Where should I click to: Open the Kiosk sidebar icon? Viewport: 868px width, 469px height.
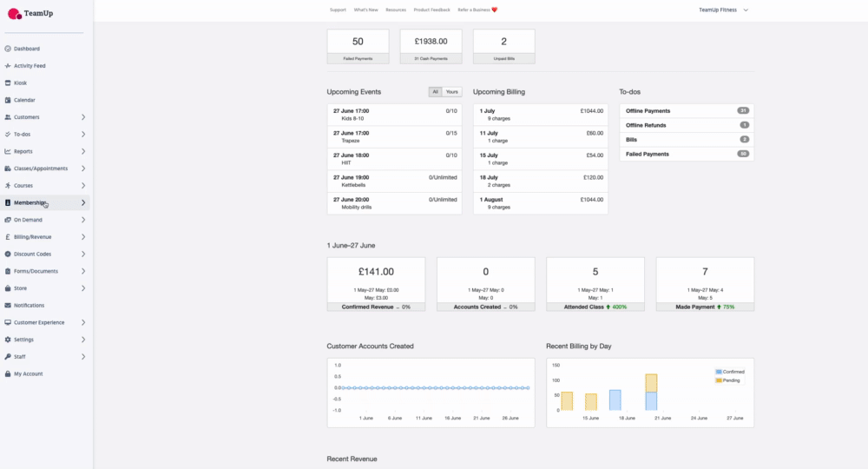click(x=8, y=83)
